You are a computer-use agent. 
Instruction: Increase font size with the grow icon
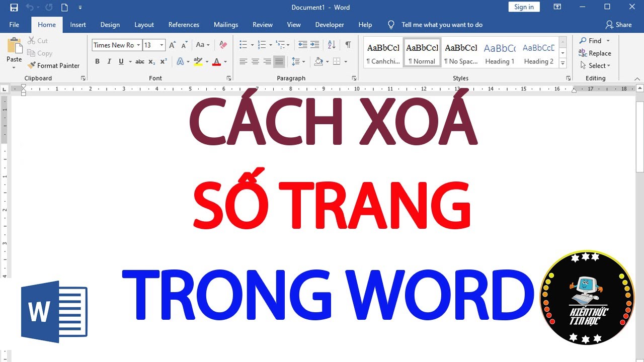tap(173, 45)
